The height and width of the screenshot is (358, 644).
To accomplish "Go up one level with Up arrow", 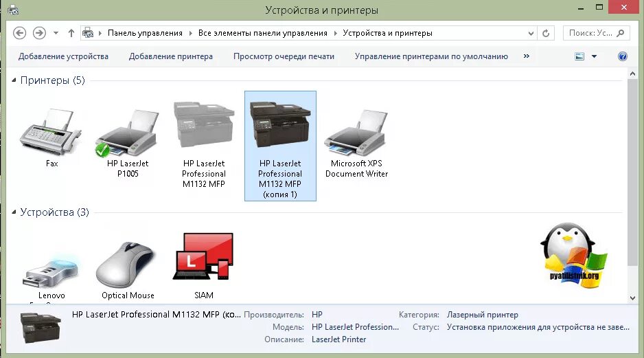I will 71,33.
